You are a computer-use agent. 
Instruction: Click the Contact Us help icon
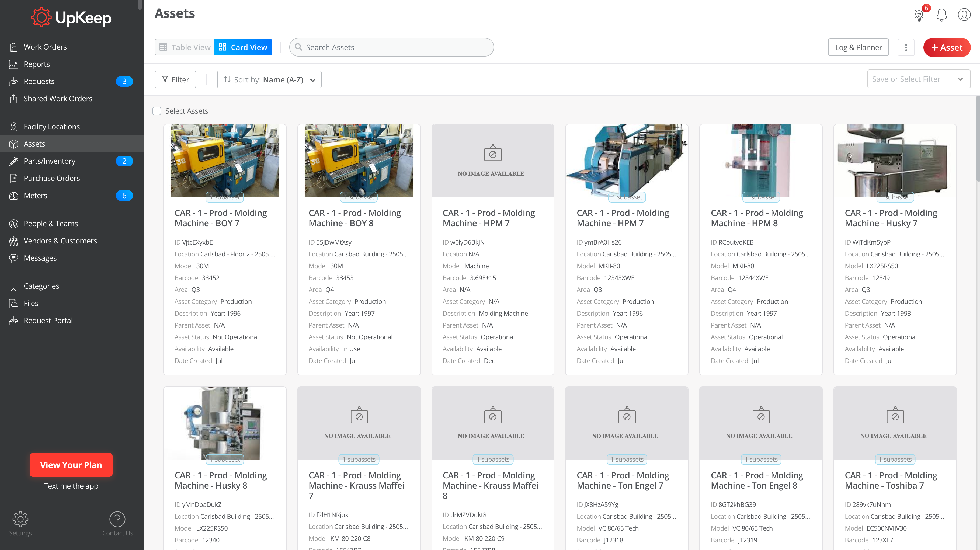(117, 519)
